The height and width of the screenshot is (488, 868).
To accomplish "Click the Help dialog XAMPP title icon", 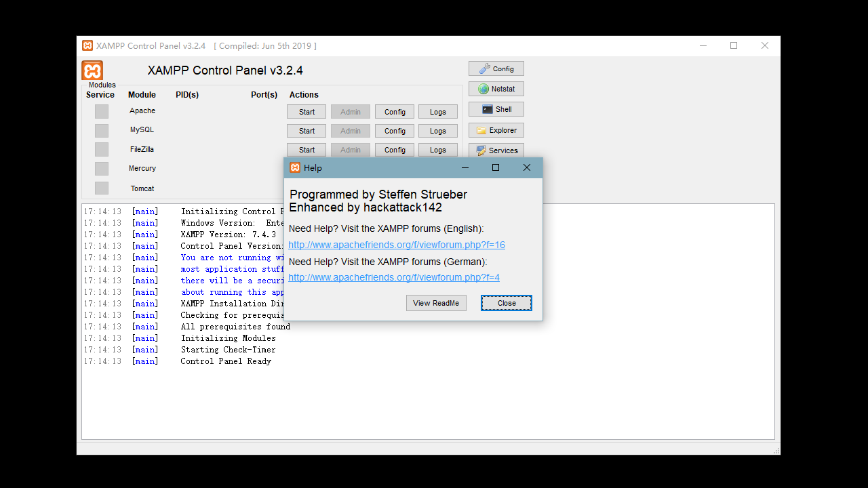I will pyautogui.click(x=295, y=168).
